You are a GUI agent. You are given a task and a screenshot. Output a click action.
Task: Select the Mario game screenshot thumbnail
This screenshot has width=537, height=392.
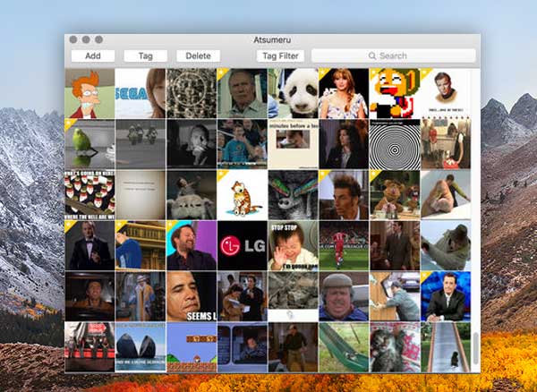192,347
